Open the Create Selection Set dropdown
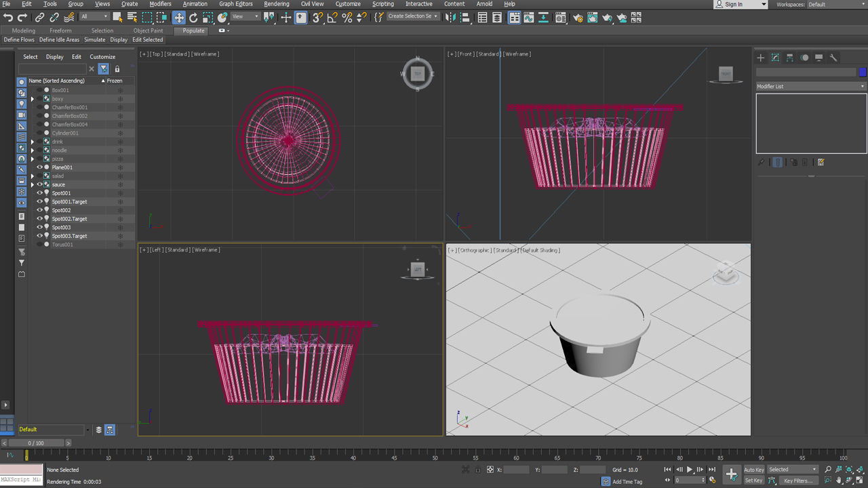Viewport: 868px width, 488px height. pyautogui.click(x=412, y=16)
